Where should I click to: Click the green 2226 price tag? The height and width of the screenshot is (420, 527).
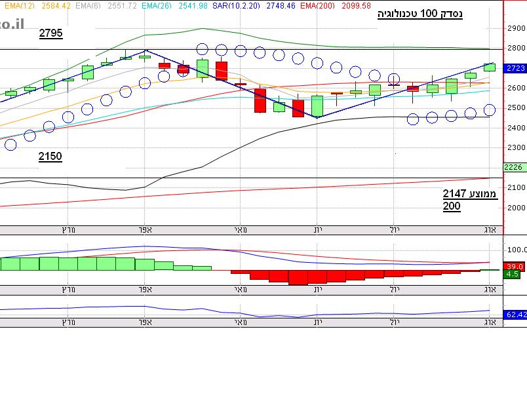pyautogui.click(x=513, y=167)
